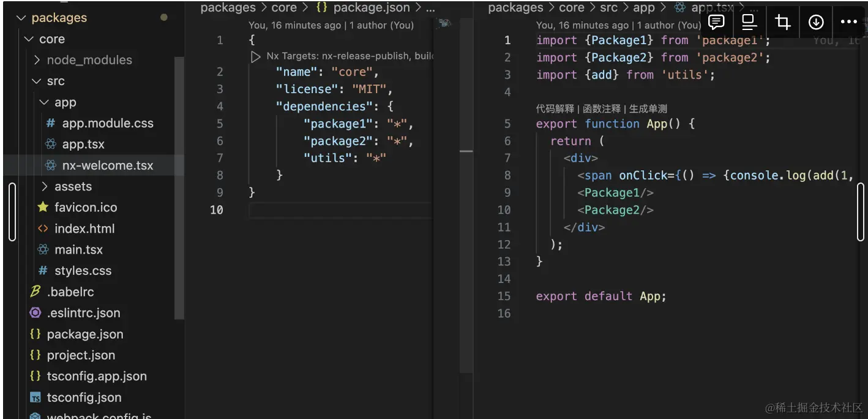Click "license": "MIT" line in package.json
868x419 pixels.
tap(334, 89)
